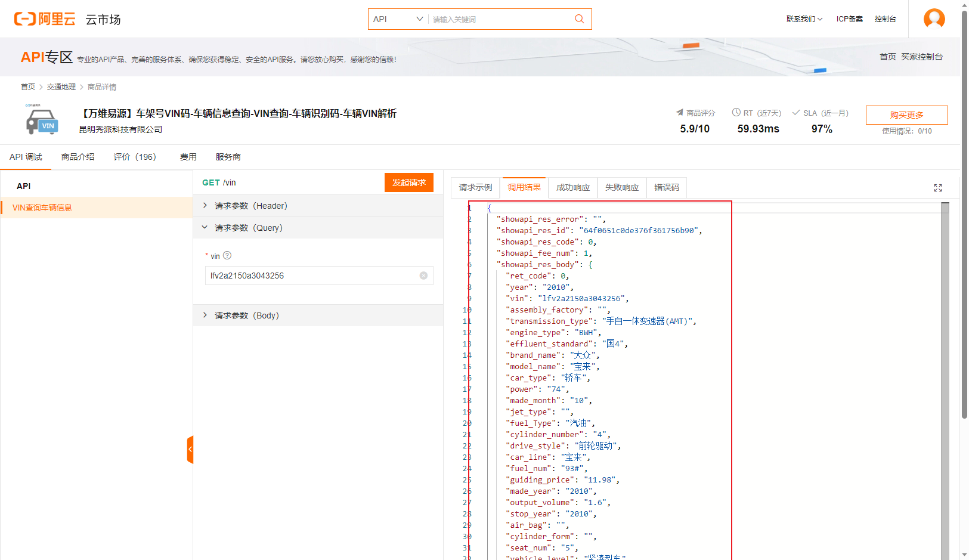Screen dimensions: 969x560
Task: Click the JSON result panel scrollbar
Action: click(945, 380)
